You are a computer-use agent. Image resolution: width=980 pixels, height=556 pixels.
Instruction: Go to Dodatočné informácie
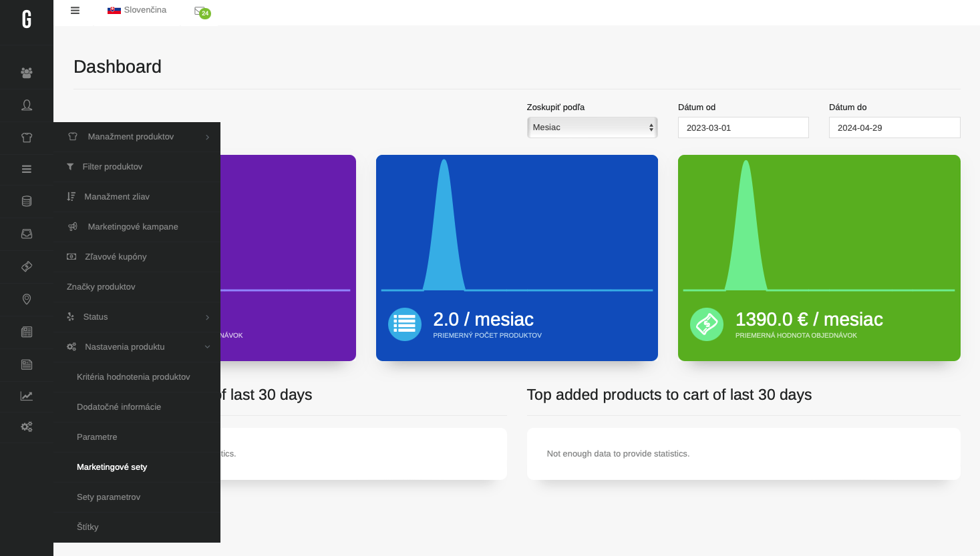point(137,407)
